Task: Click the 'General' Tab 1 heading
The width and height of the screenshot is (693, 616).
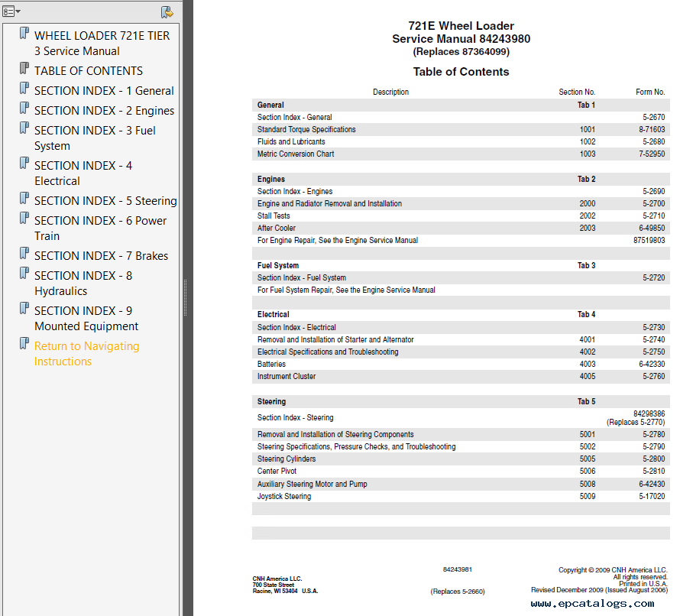Action: [270, 105]
